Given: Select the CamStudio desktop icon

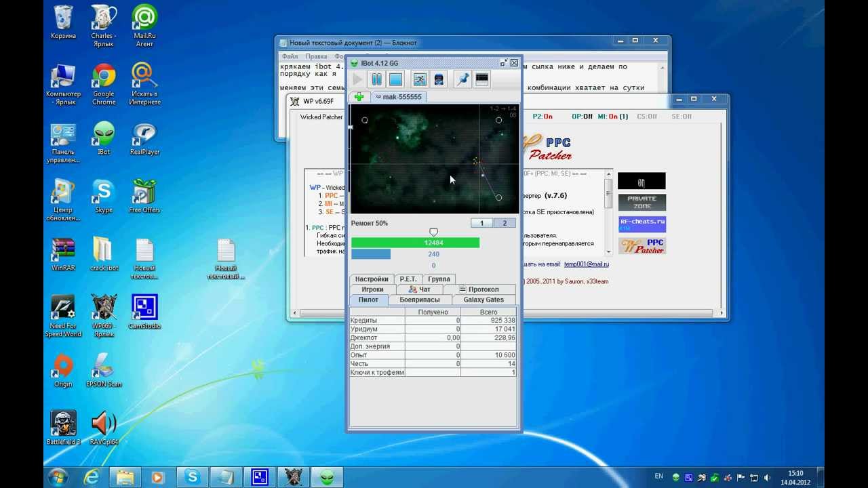Looking at the screenshot, I should 144,312.
